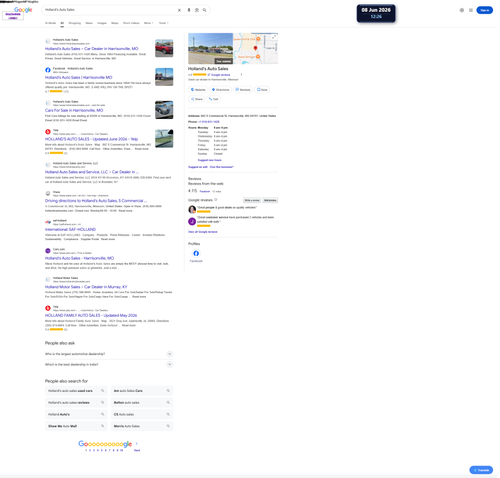The height and width of the screenshot is (478, 500).
Task: Get Directions from the business panel
Action: tap(221, 90)
